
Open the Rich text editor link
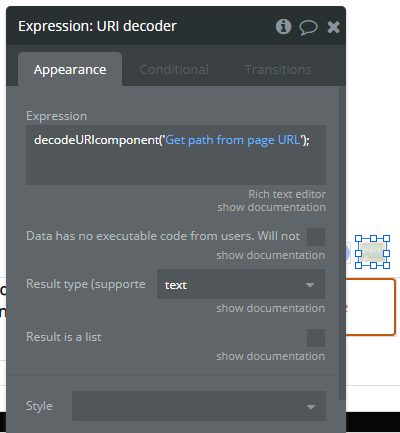coord(287,194)
